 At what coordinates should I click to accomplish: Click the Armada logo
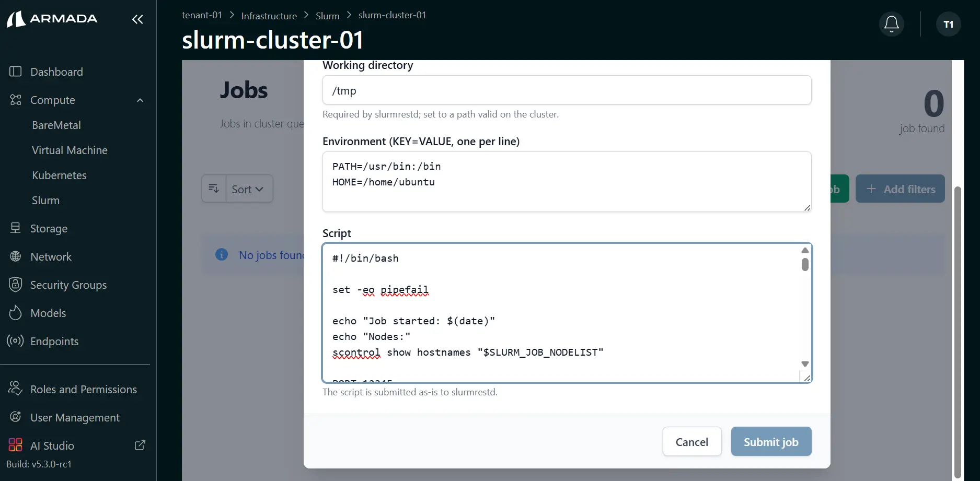coord(52,19)
